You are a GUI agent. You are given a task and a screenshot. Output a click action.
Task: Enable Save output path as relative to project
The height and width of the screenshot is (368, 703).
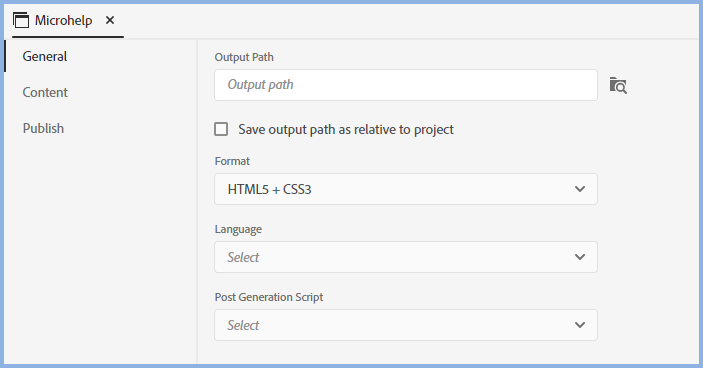(221, 129)
